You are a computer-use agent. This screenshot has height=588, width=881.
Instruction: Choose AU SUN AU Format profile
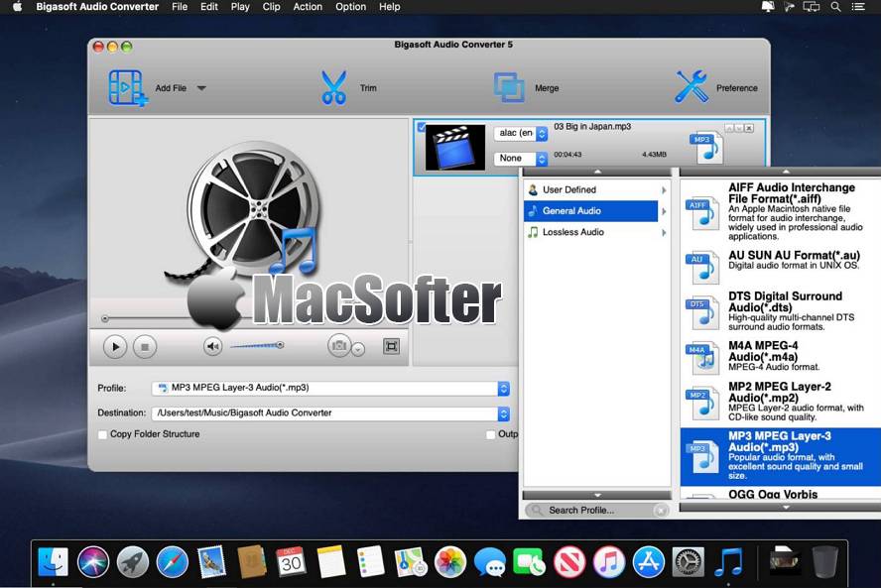pos(781,266)
